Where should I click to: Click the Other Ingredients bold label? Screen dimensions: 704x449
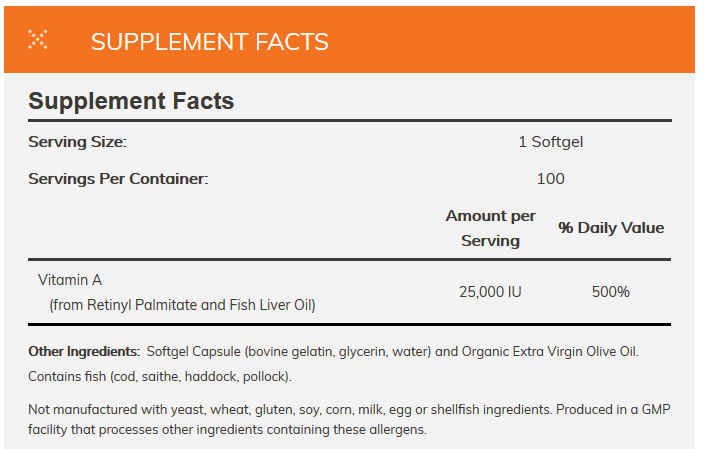84,352
